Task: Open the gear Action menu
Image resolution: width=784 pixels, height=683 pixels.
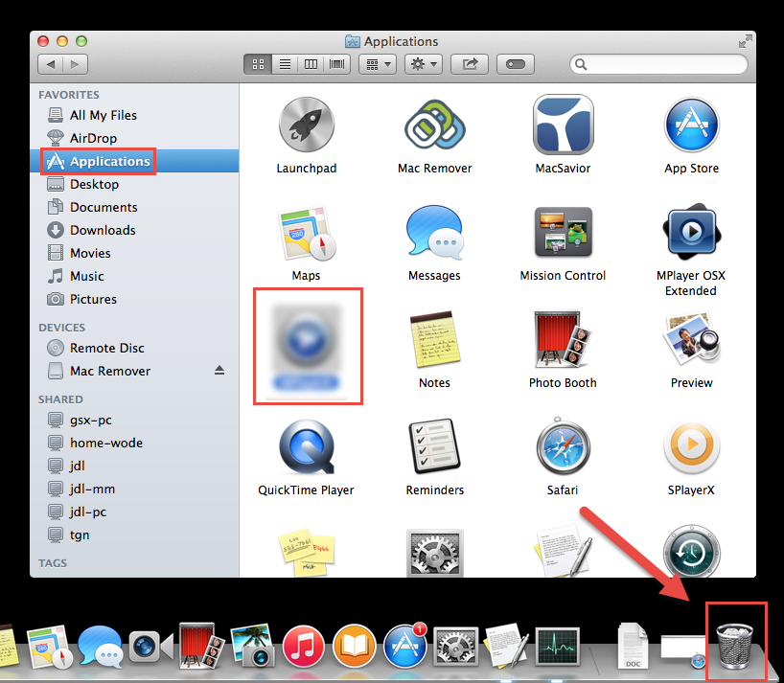Action: pyautogui.click(x=424, y=64)
